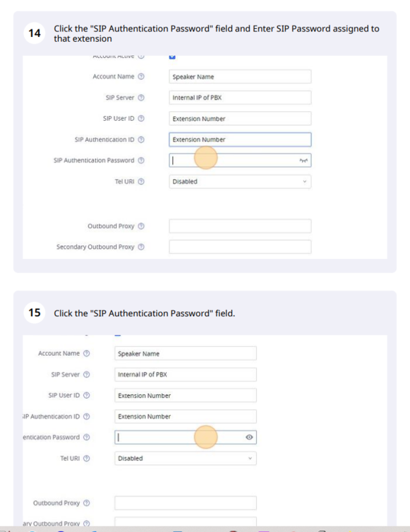Click Outbound Proxy help icon in step 15
Image resolution: width=410 pixels, height=532 pixels.
(x=87, y=503)
